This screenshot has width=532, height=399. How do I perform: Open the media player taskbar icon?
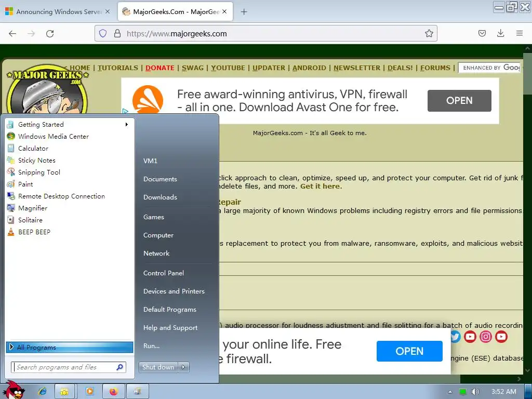pyautogui.click(x=90, y=392)
